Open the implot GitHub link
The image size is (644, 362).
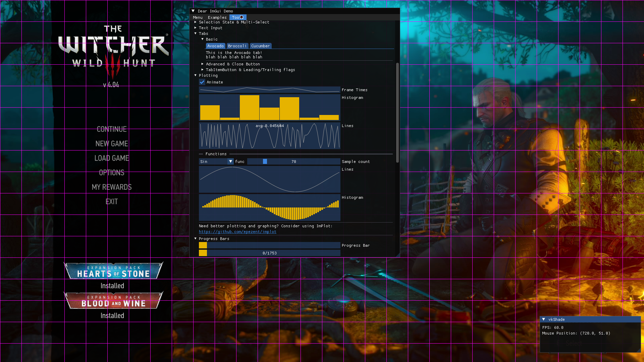click(237, 232)
